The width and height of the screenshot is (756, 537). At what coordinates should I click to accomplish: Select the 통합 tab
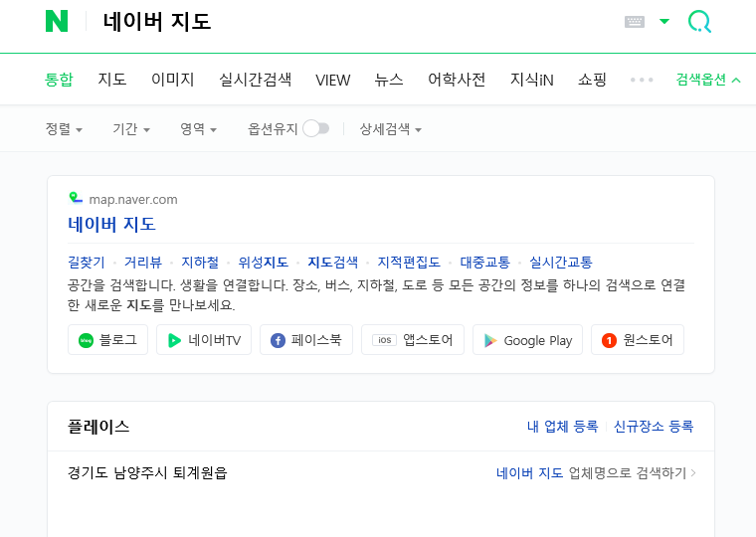click(59, 79)
